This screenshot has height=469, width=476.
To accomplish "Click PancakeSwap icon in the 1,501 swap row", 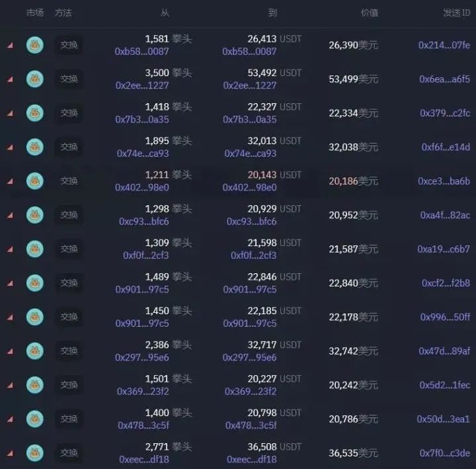I will [x=34, y=385].
